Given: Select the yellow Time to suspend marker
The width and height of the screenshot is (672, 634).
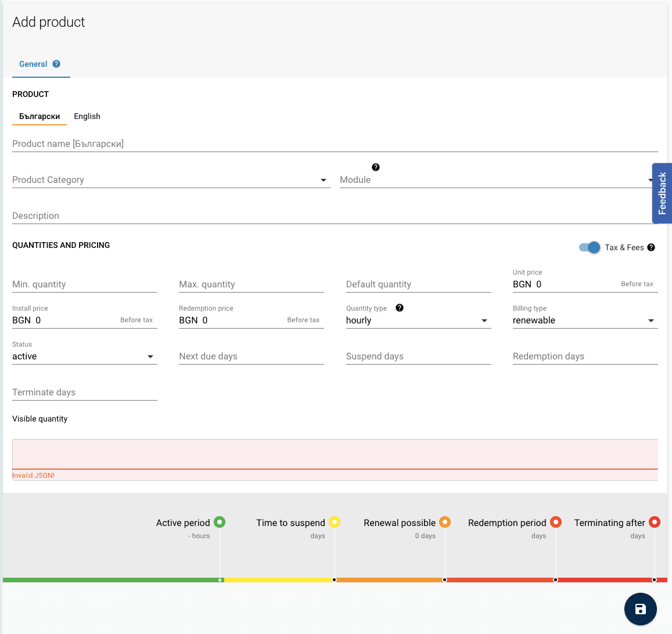Looking at the screenshot, I should tap(335, 521).
